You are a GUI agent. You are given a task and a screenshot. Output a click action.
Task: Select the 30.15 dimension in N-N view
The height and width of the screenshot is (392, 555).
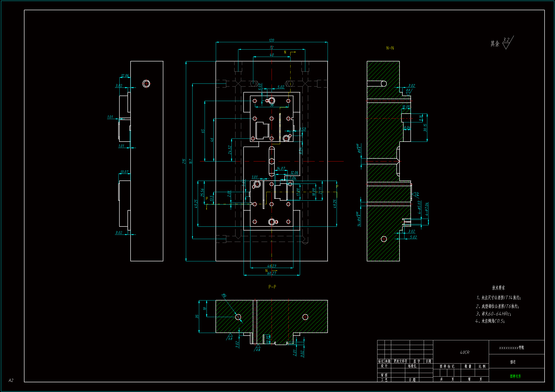tap(425, 128)
